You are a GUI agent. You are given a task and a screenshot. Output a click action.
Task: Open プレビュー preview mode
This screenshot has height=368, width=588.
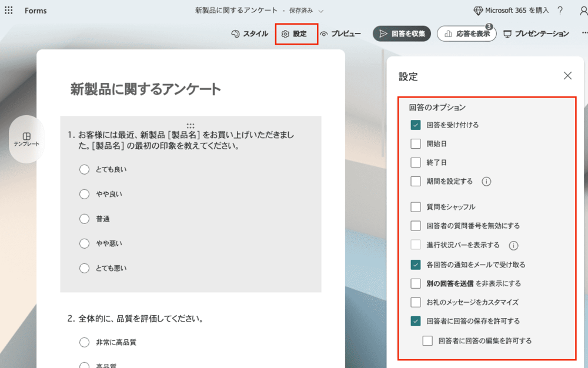point(340,34)
